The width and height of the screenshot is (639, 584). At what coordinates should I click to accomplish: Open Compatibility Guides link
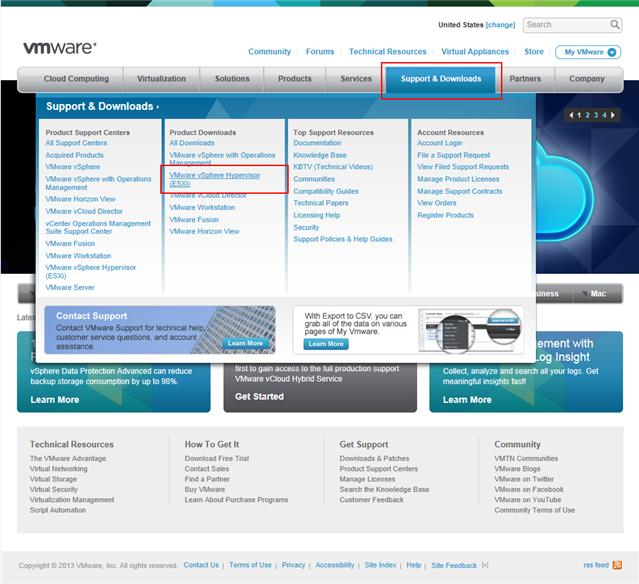coord(326,191)
